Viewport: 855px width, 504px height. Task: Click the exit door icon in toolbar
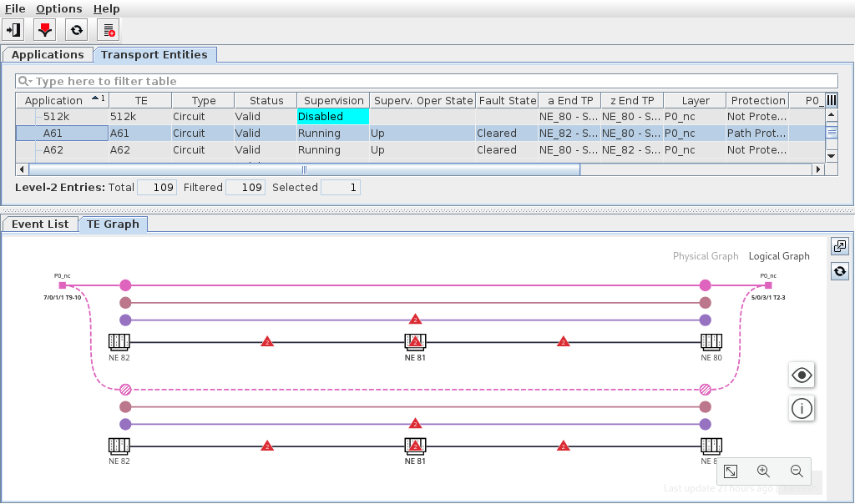pyautogui.click(x=13, y=30)
